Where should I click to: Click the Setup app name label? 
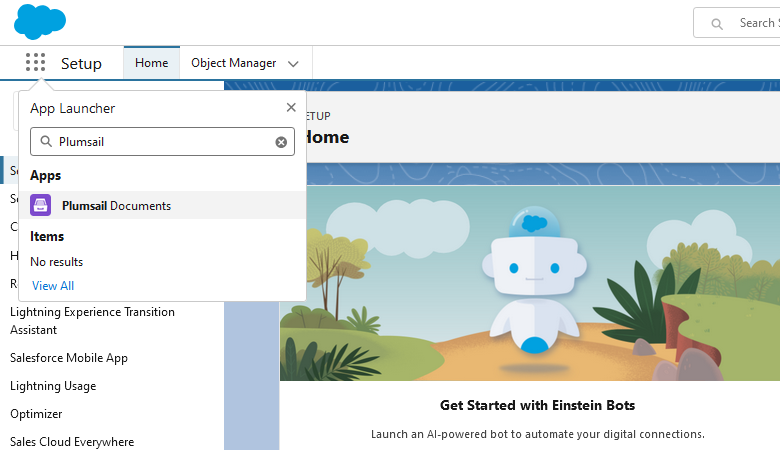pyautogui.click(x=81, y=64)
